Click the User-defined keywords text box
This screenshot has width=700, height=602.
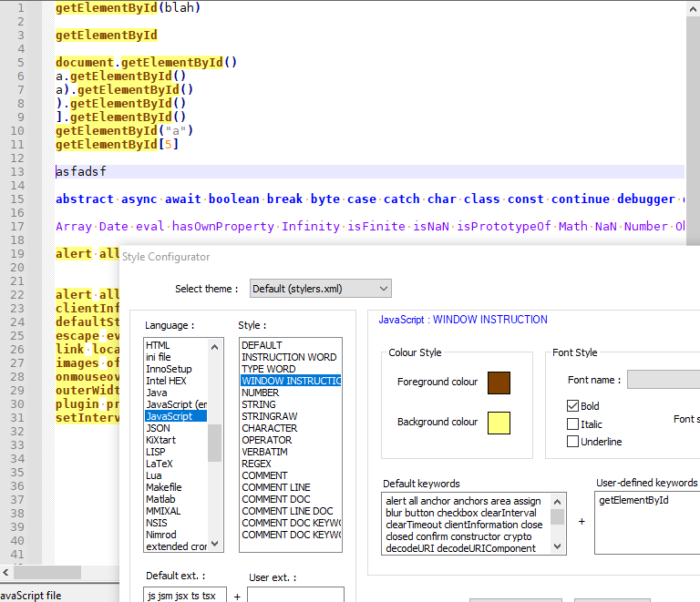coord(647,523)
